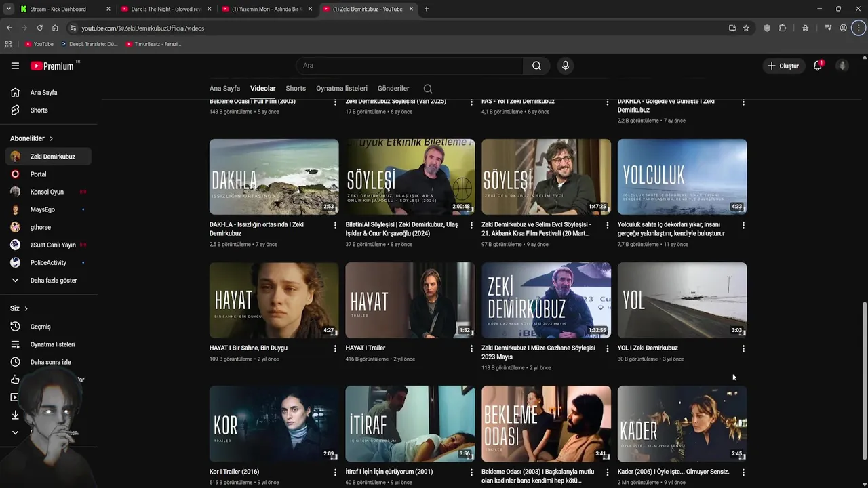
Task: Switch to Dark Is The Night browser tab
Action: (166, 9)
